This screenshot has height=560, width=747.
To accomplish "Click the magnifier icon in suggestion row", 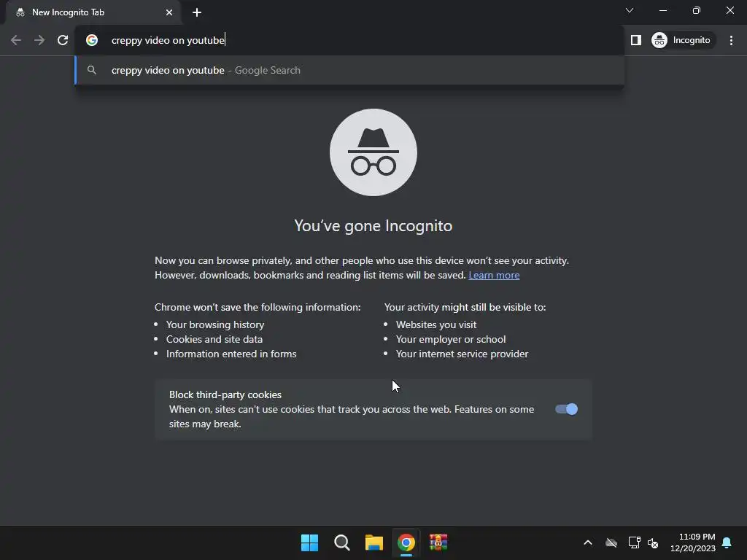I will coord(92,71).
